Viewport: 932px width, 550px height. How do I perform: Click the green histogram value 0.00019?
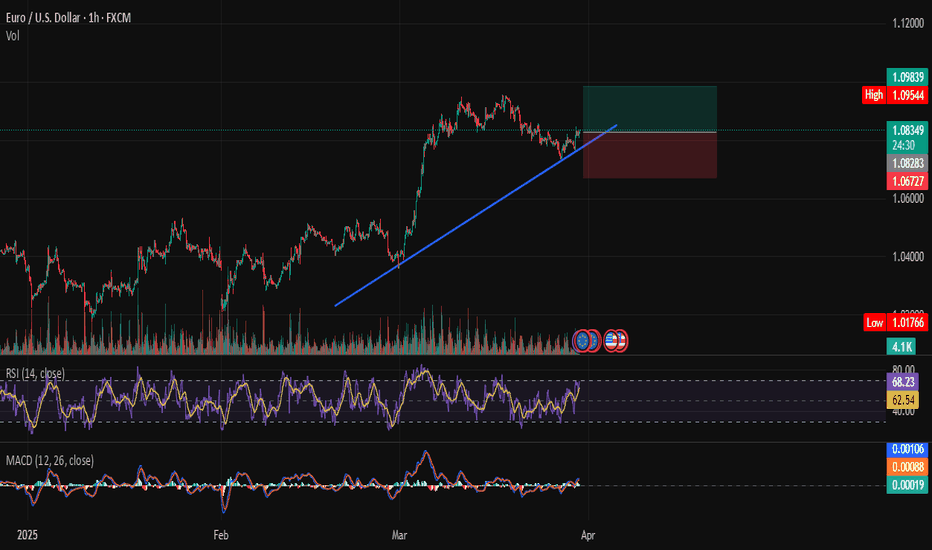(x=907, y=485)
